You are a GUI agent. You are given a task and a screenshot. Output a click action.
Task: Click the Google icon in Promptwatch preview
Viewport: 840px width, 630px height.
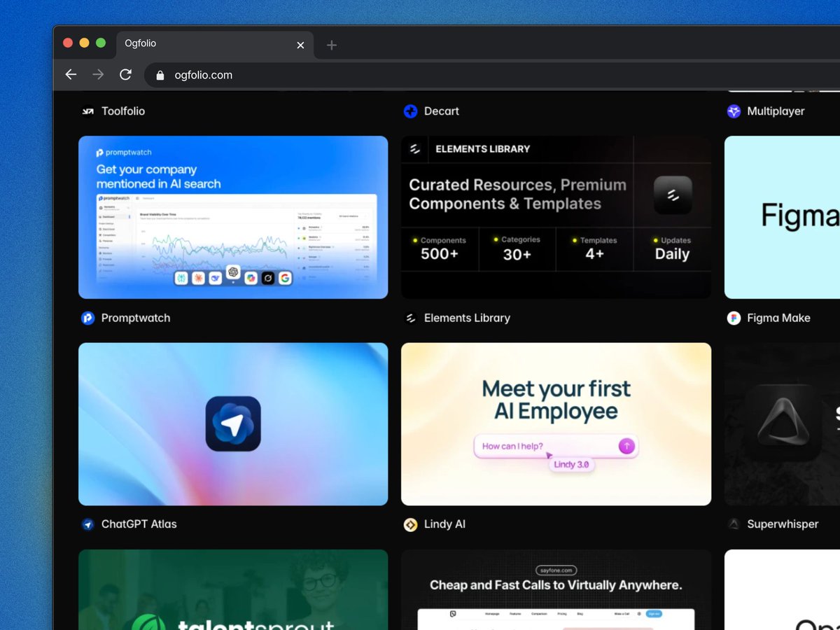click(284, 279)
